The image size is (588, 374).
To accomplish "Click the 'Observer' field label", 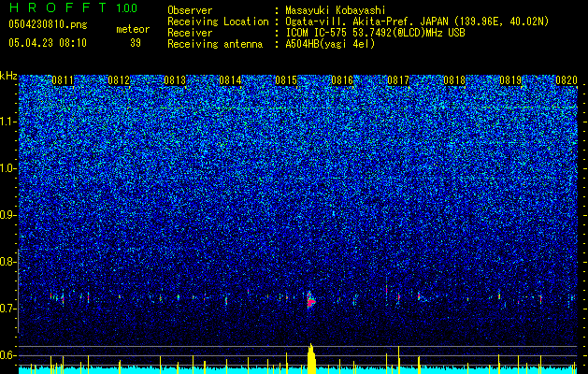I will point(190,10).
